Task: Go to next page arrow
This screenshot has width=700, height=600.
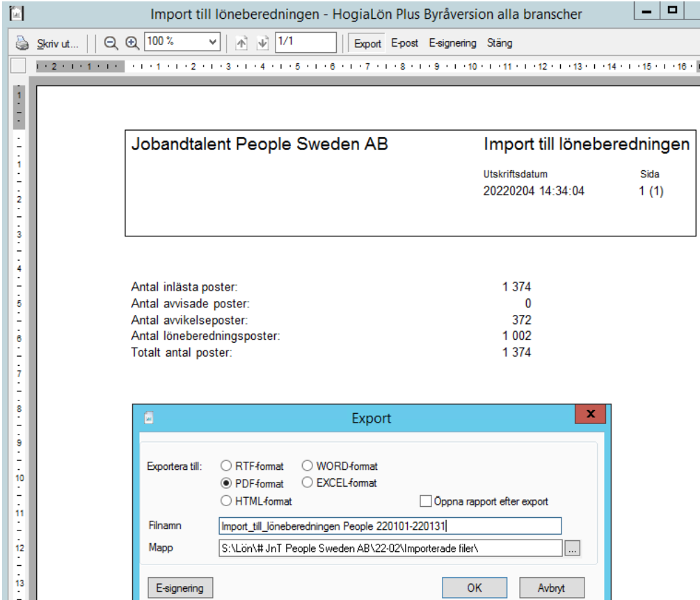Action: [262, 43]
